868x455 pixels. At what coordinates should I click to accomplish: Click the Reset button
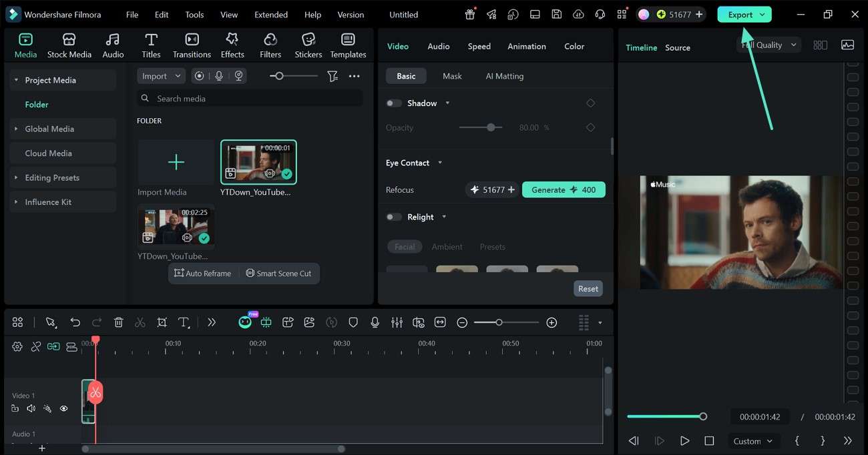pyautogui.click(x=588, y=289)
